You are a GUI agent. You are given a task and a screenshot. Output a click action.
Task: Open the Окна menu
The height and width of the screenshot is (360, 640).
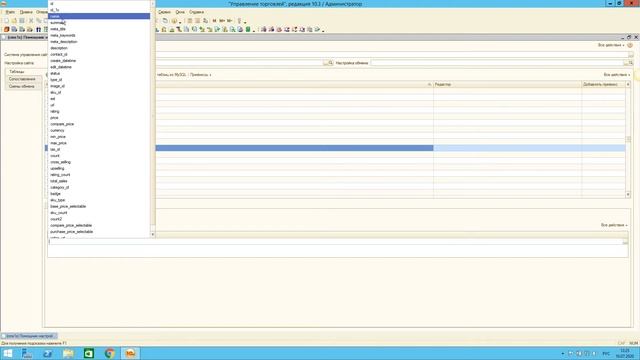pyautogui.click(x=180, y=12)
